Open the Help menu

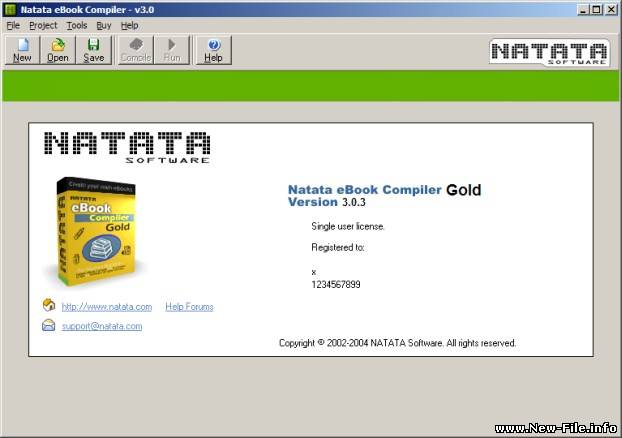(130, 26)
